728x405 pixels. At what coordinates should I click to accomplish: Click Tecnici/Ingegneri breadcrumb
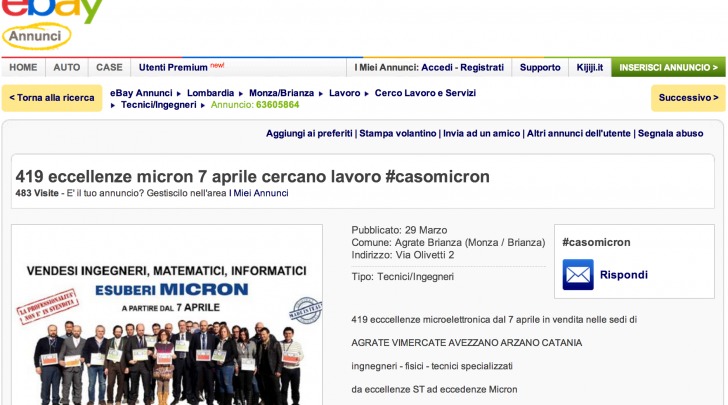[x=159, y=105]
